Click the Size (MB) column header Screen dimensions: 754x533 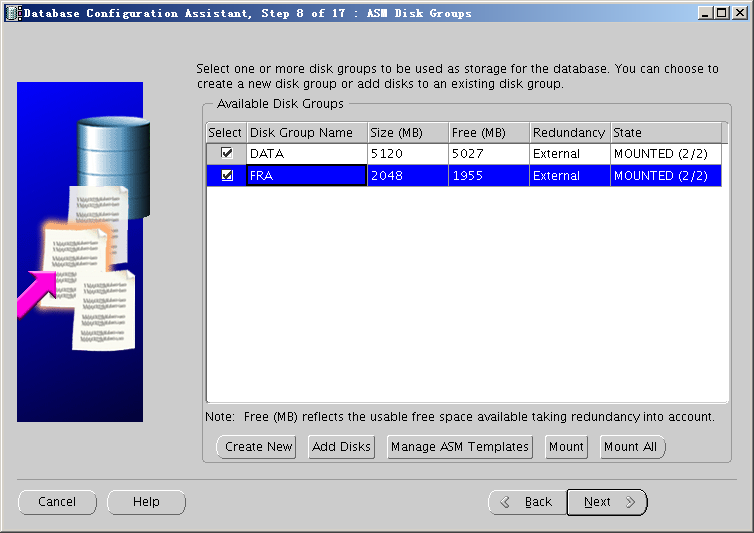point(407,133)
